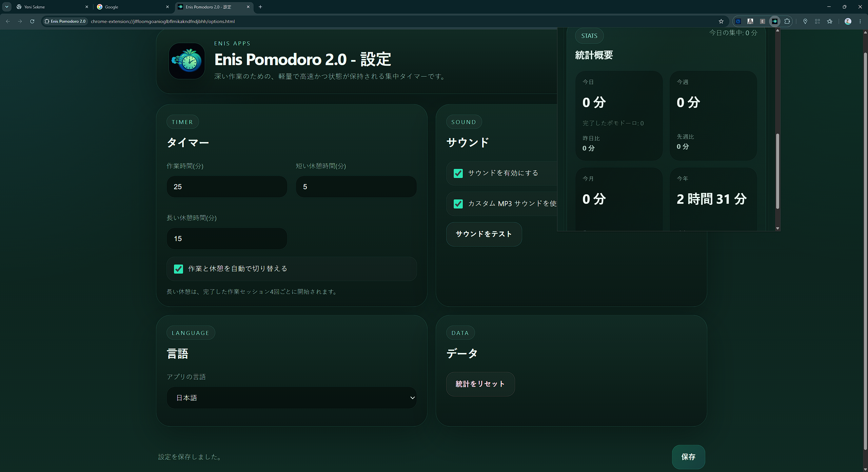Click the ENIS APPS label

[232, 43]
